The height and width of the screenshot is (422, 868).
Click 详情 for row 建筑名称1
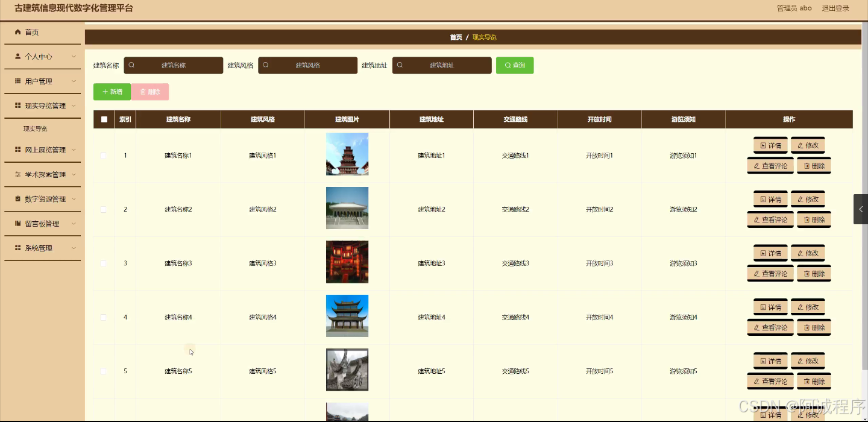pyautogui.click(x=770, y=145)
